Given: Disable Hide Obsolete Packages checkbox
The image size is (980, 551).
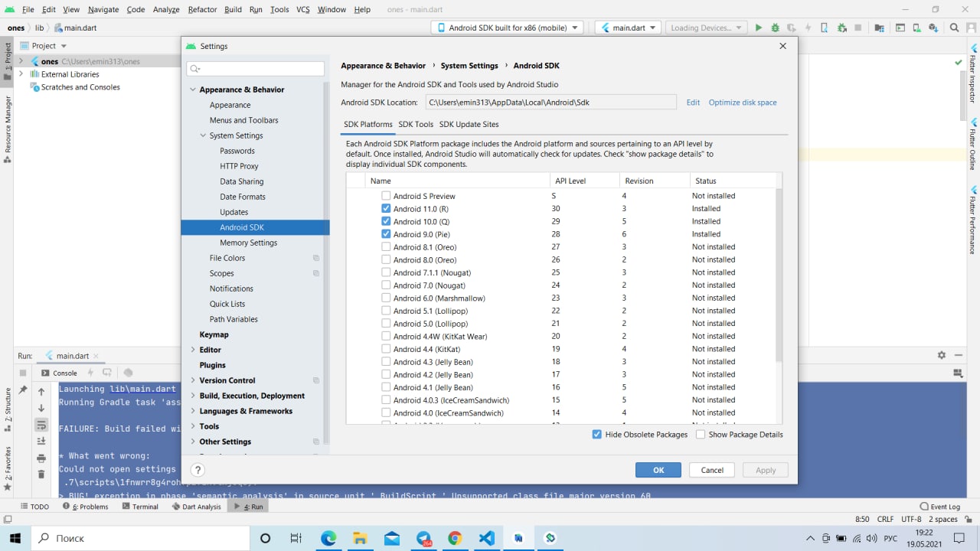Looking at the screenshot, I should 597,435.
